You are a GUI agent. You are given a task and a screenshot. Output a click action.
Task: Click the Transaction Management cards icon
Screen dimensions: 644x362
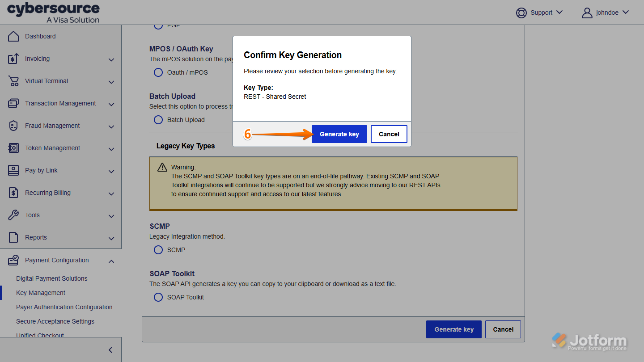tap(13, 103)
